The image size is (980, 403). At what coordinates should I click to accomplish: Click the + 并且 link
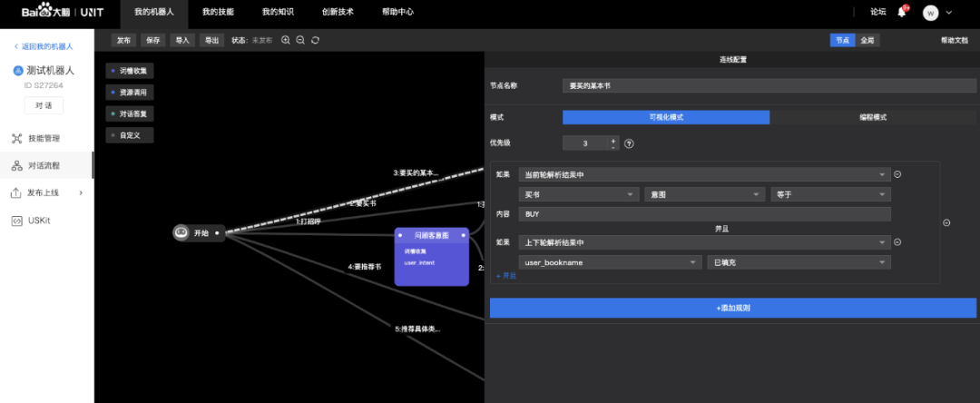[x=505, y=276]
